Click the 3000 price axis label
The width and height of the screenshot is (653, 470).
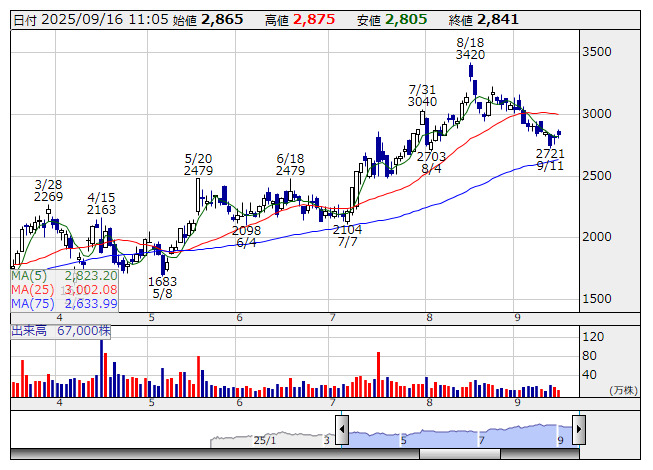[597, 114]
